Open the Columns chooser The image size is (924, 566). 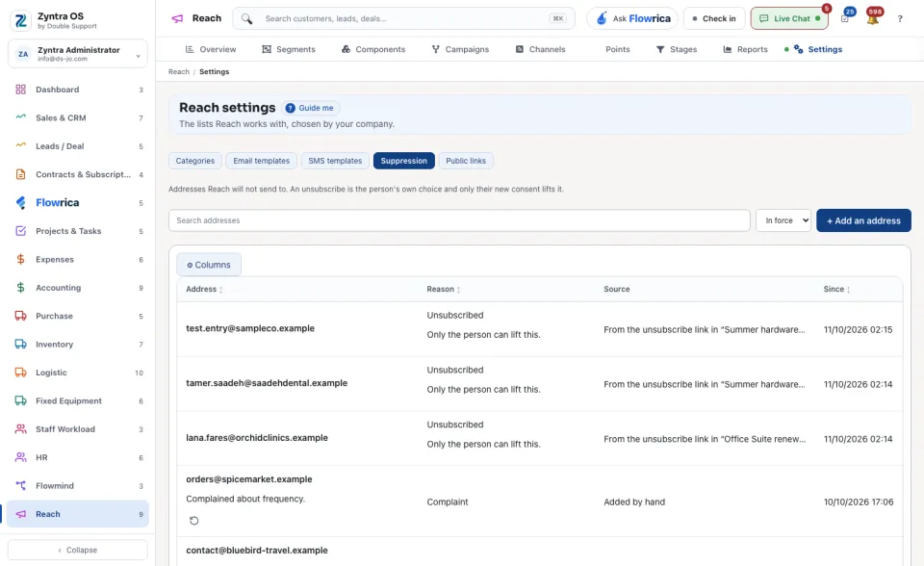(209, 265)
